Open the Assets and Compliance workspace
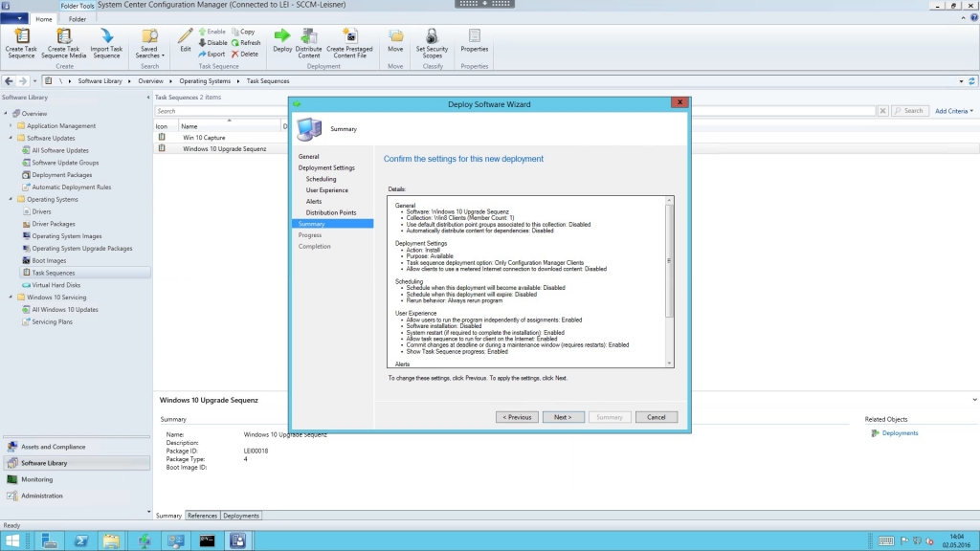This screenshot has height=551, width=980. coord(77,447)
